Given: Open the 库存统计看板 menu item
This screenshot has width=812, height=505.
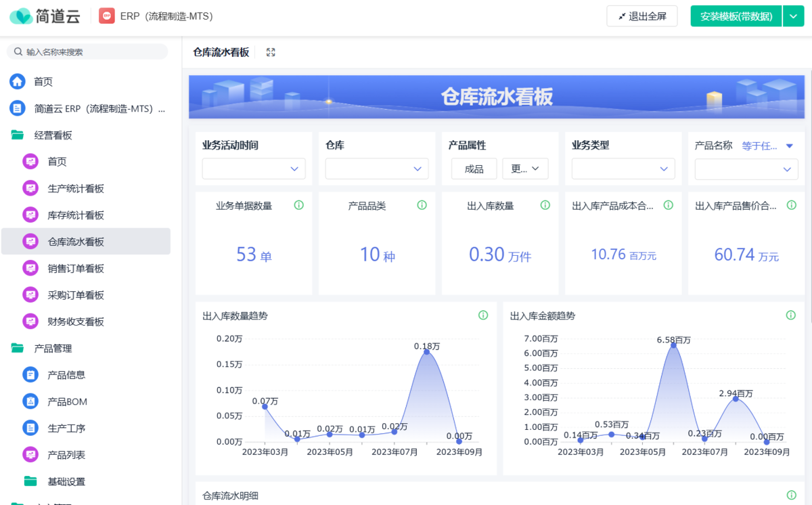Looking at the screenshot, I should (x=86, y=215).
